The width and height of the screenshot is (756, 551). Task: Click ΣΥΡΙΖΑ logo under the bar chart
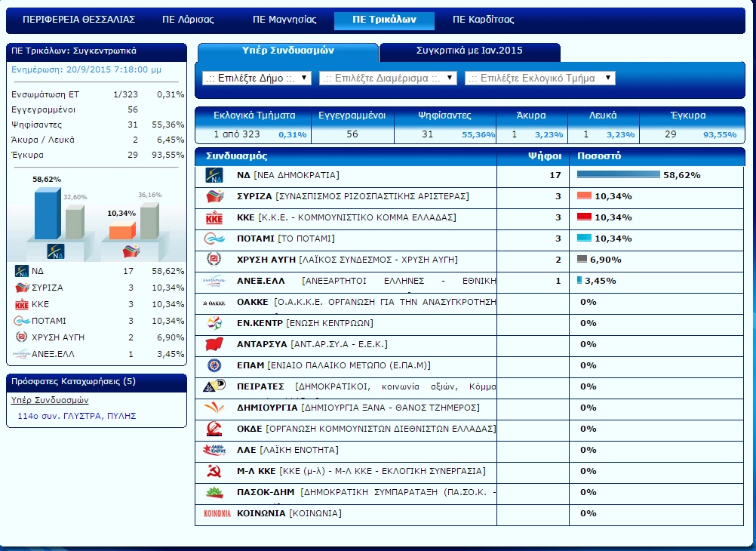[x=131, y=251]
